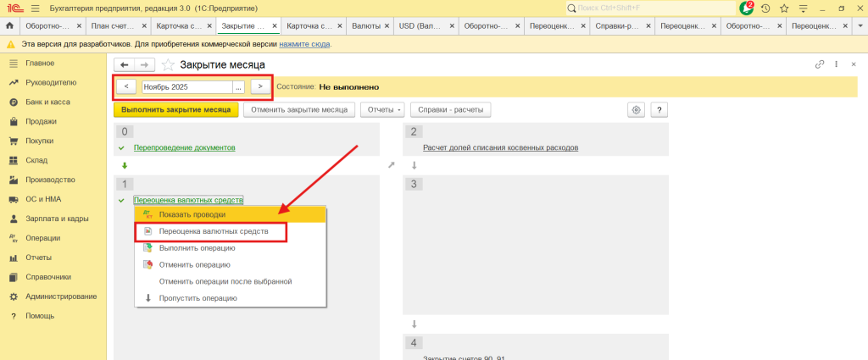Open notifications bell showing 2 alerts
Image resolution: width=868 pixels, height=360 pixels.
(x=747, y=8)
